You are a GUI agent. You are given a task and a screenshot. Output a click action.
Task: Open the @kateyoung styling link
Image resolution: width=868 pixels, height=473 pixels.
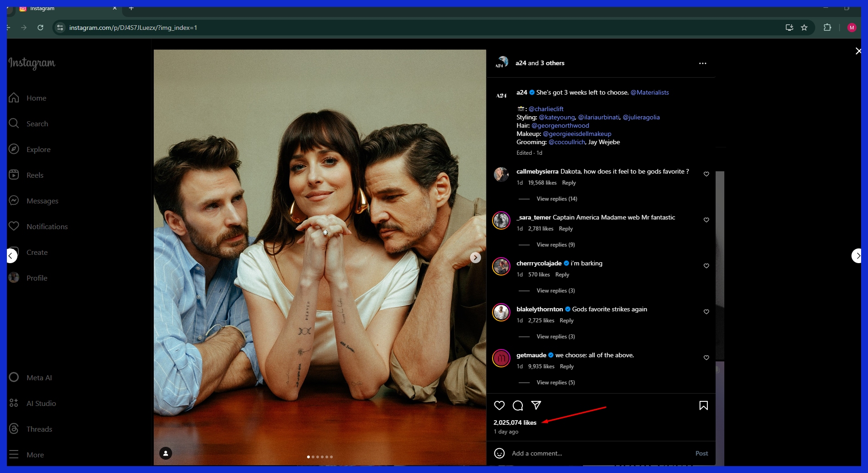click(556, 117)
